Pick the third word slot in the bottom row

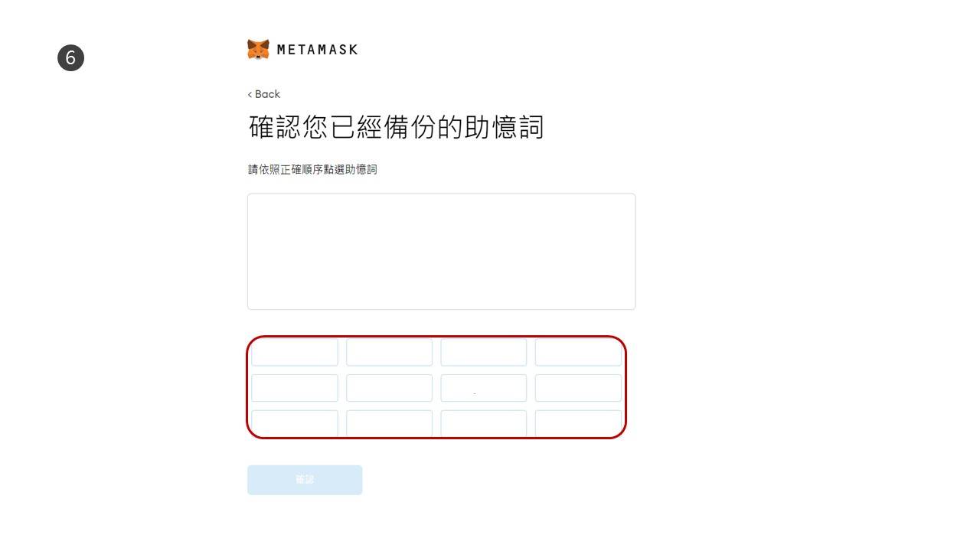[x=484, y=423]
